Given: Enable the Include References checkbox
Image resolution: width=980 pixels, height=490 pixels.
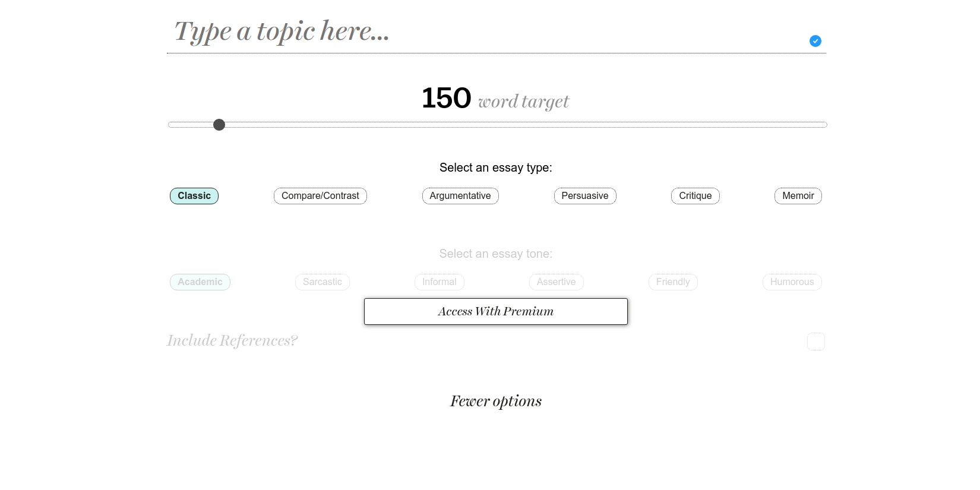Looking at the screenshot, I should (x=815, y=342).
